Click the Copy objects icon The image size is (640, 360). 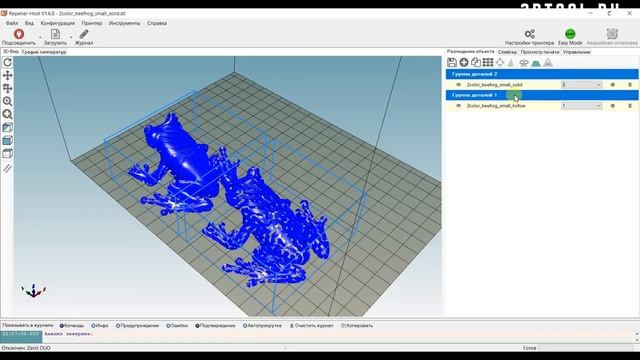coord(476,62)
